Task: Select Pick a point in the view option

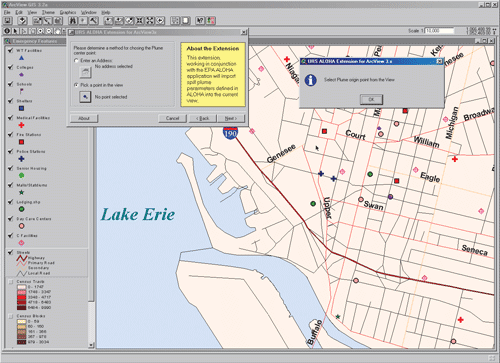Action: pyautogui.click(x=76, y=85)
